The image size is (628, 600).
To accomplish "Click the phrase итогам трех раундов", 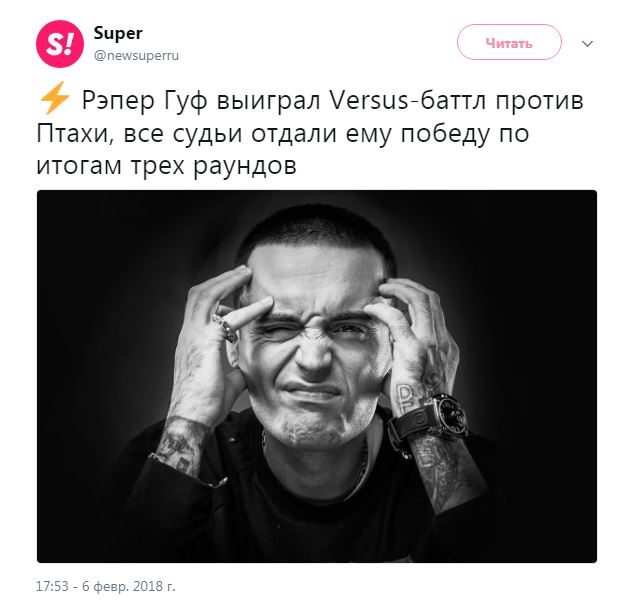I will tap(166, 165).
